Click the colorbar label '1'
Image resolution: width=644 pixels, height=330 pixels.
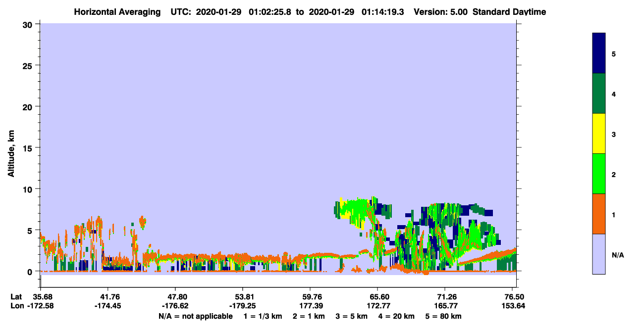point(614,214)
